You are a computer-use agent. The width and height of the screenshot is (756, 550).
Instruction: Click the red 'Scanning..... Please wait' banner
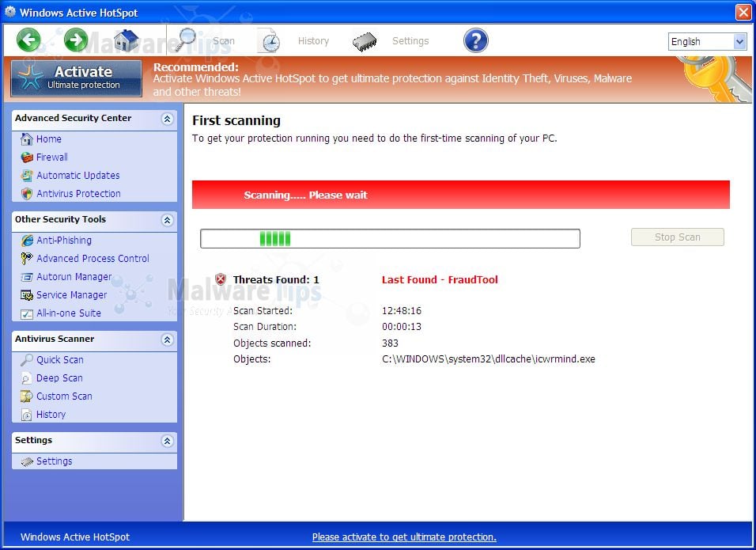click(460, 195)
